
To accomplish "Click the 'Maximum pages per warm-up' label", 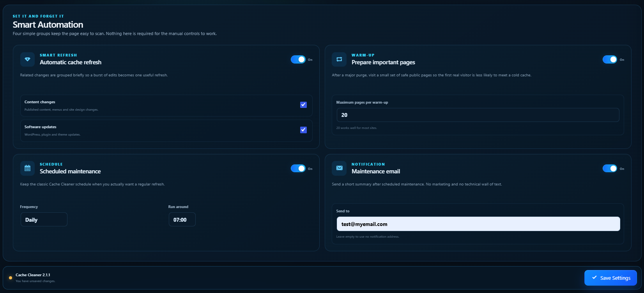I will 362,102.
